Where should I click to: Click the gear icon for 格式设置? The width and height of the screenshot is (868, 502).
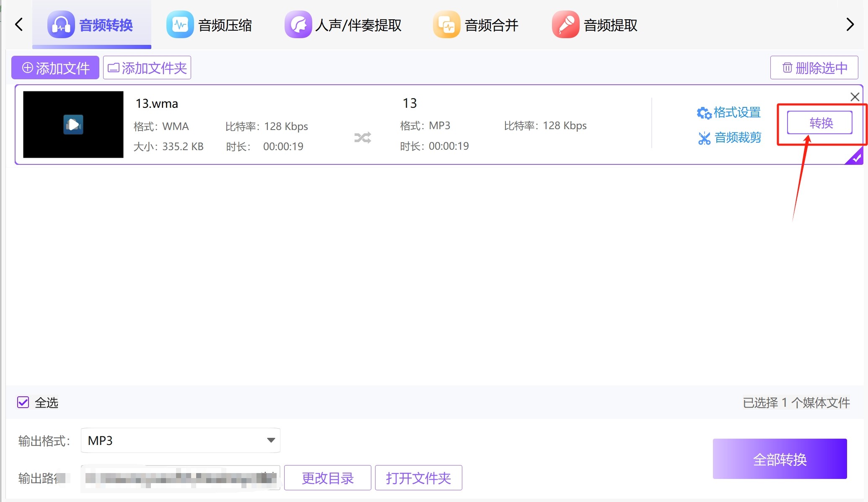click(704, 113)
